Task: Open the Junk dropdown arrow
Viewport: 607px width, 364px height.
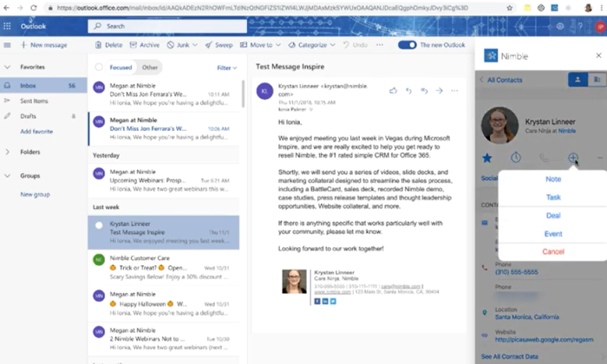Action: (x=195, y=45)
